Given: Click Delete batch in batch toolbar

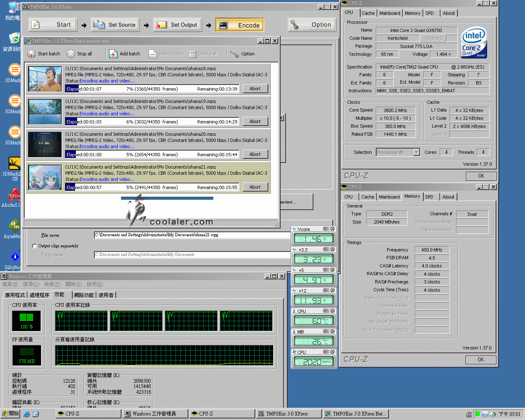Looking at the screenshot, I should (167, 54).
